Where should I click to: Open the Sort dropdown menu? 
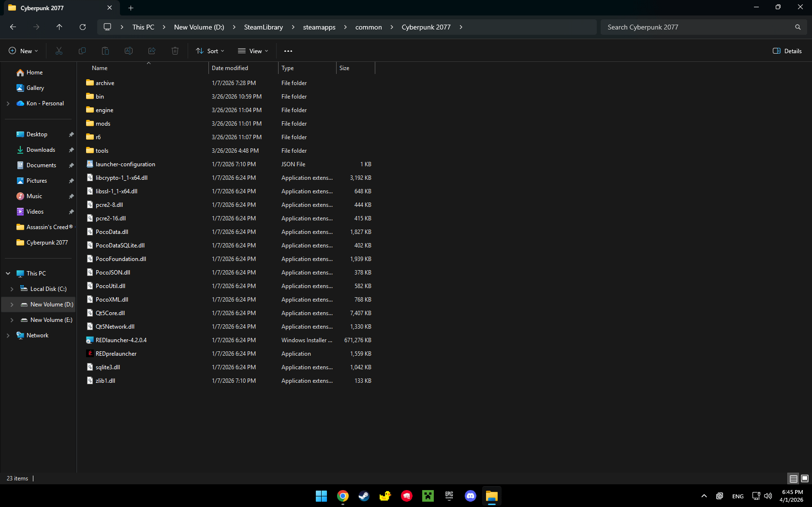pyautogui.click(x=210, y=51)
